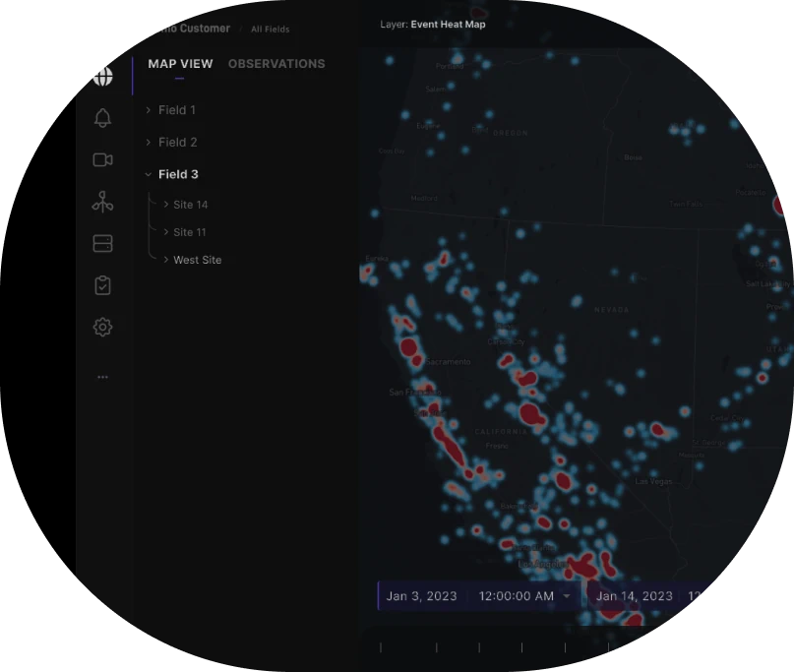Switch to the Observations tab
This screenshot has height=672, width=794.
tap(276, 64)
